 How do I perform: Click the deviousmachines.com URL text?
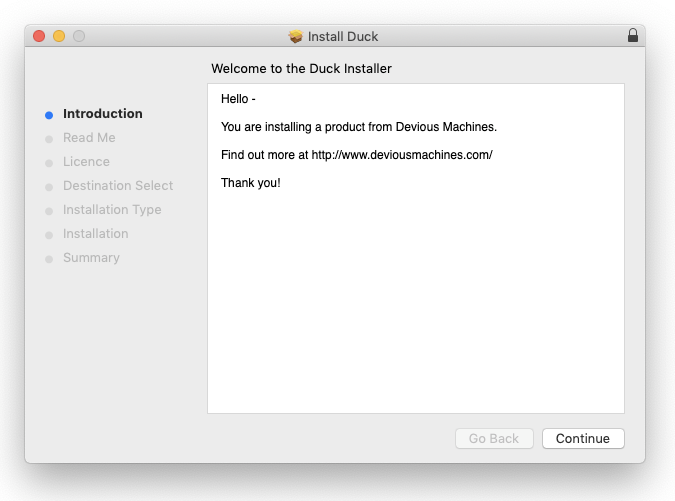point(402,155)
